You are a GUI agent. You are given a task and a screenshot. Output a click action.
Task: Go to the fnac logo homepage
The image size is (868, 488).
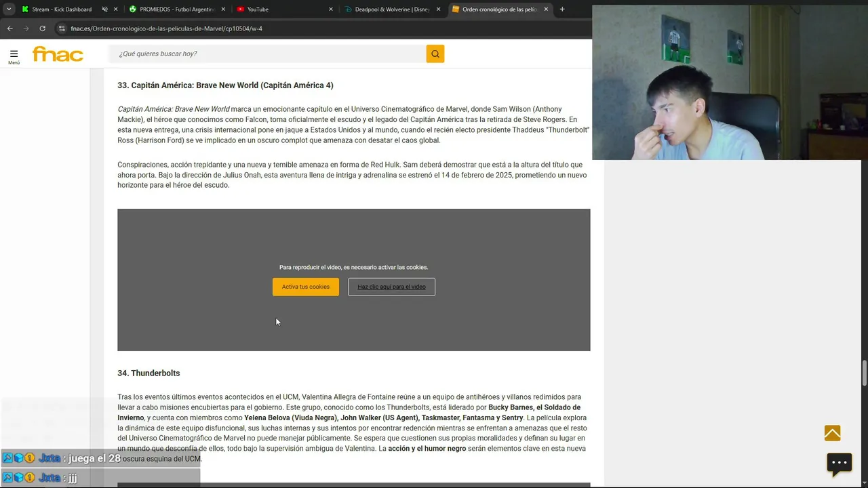(x=58, y=54)
